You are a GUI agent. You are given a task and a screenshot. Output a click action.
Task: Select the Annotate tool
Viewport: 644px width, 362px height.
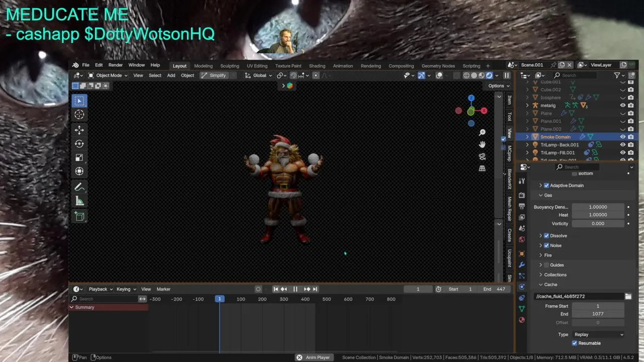coord(79,187)
